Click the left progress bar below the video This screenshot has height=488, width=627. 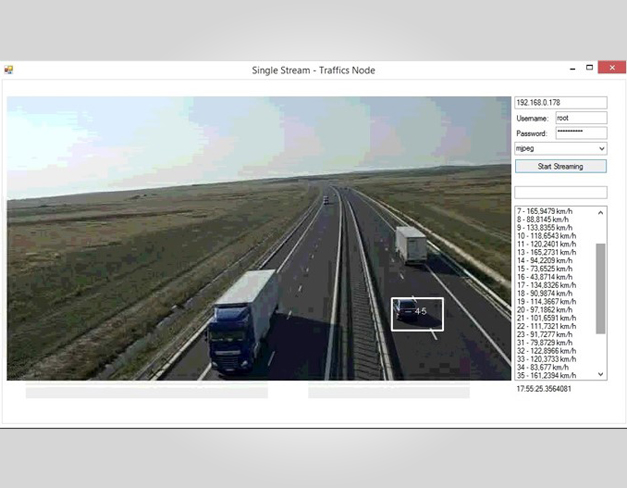coord(147,393)
